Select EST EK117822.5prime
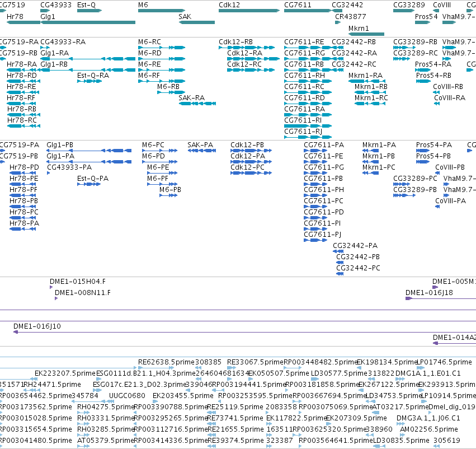 click(x=296, y=418)
